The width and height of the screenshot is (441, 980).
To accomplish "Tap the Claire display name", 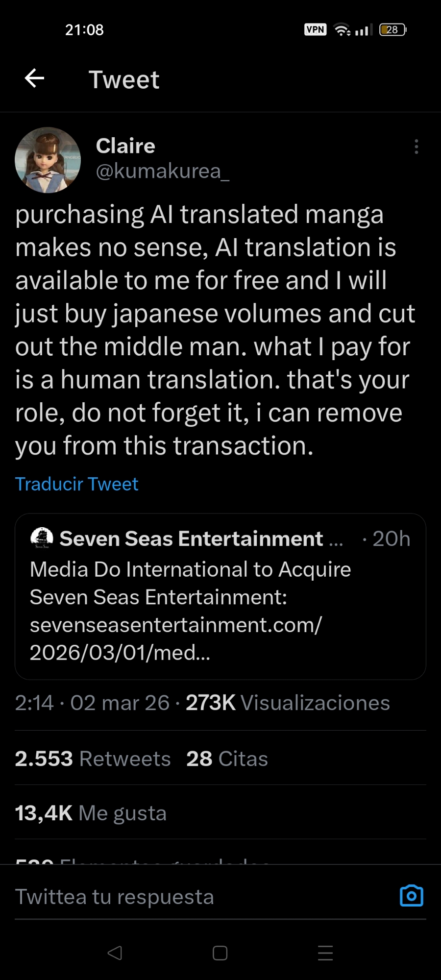I will (x=125, y=146).
